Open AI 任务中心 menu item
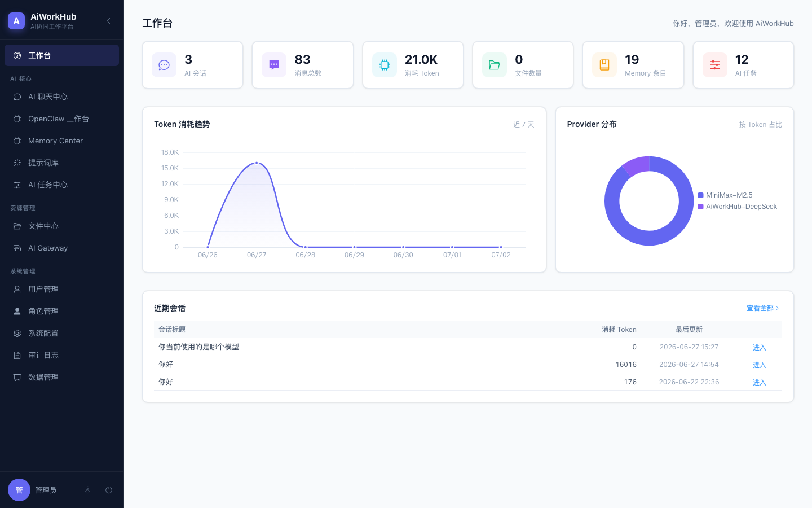The width and height of the screenshot is (812, 508). tap(61, 185)
